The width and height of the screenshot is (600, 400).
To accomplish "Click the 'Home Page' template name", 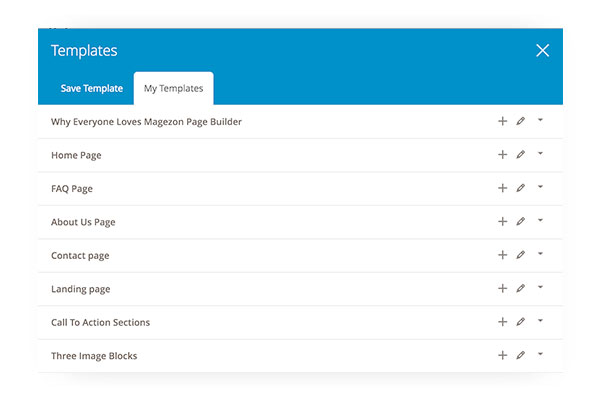I will (76, 155).
